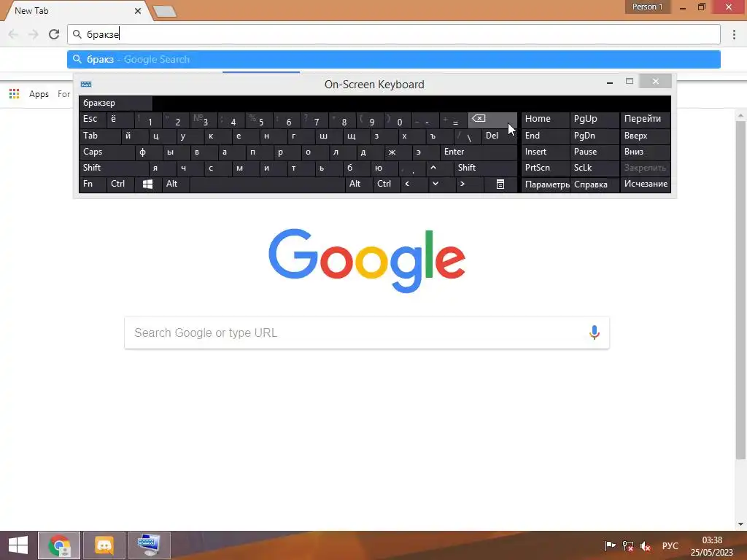Click the Chrome reload page icon
This screenshot has width=747, height=560.
coord(54,34)
